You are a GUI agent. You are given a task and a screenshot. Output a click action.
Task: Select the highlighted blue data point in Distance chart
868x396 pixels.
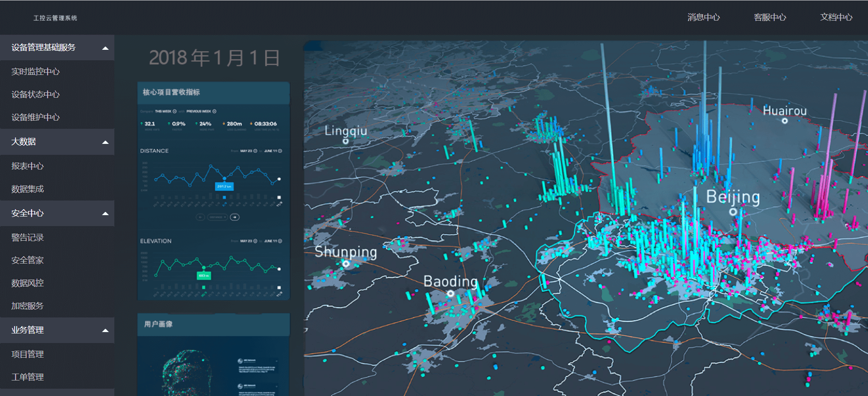pos(224,178)
